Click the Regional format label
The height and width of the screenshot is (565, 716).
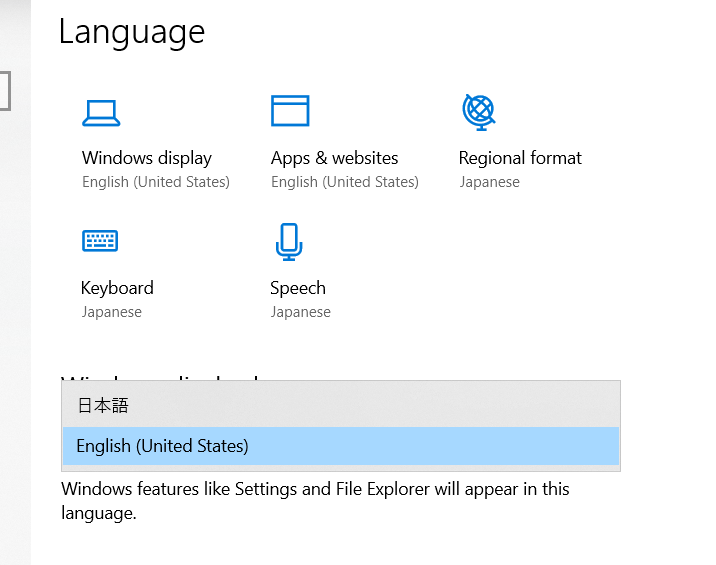click(520, 158)
